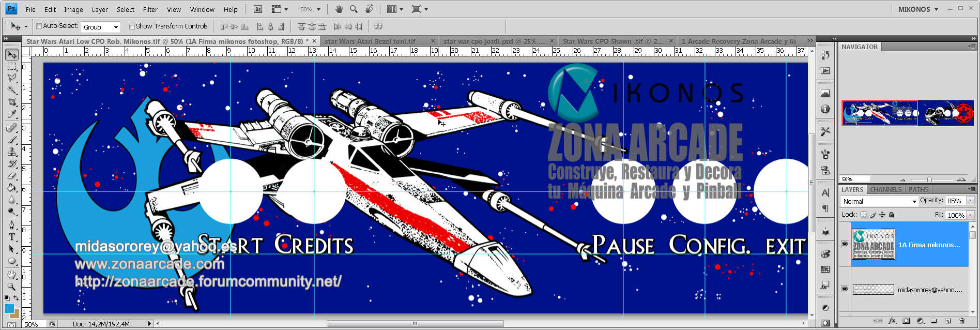Viewport: 980px width, 330px height.
Task: Select the Polygonal Lasso tool
Action: [12, 78]
